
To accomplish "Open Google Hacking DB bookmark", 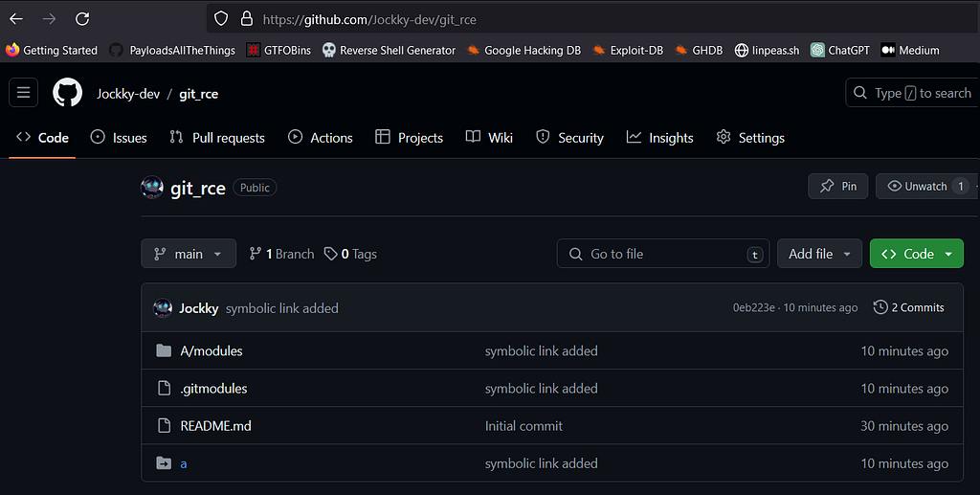I will point(524,50).
